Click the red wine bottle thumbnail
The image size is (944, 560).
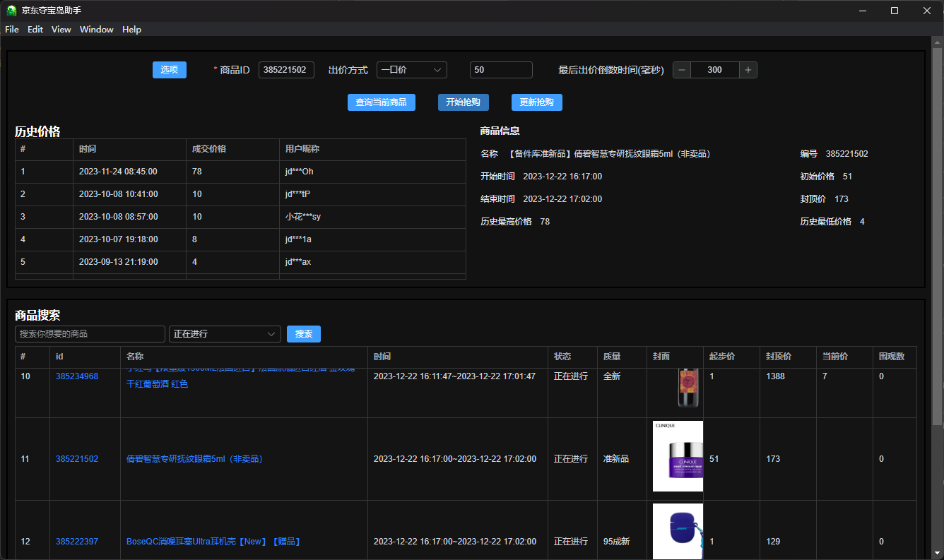click(x=689, y=388)
